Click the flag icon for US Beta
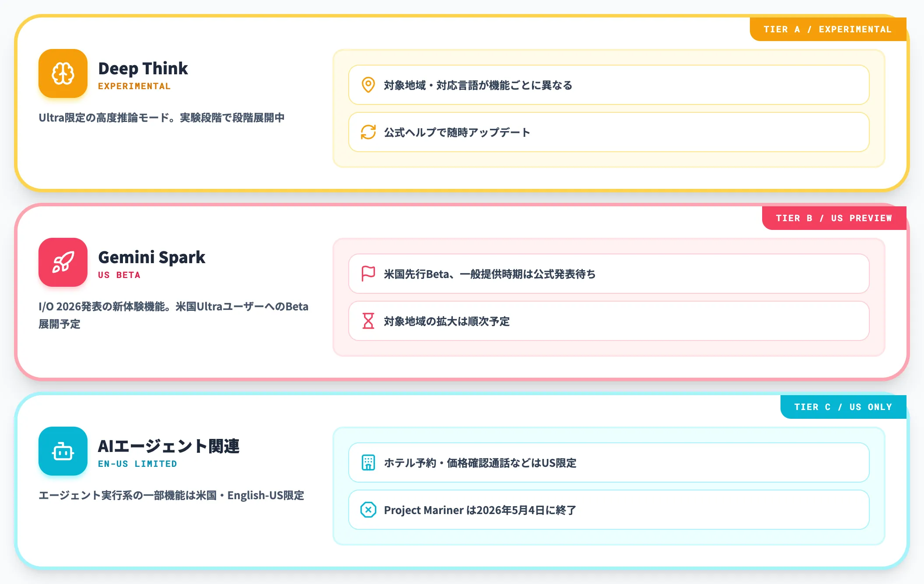The width and height of the screenshot is (924, 584). pyautogui.click(x=368, y=274)
